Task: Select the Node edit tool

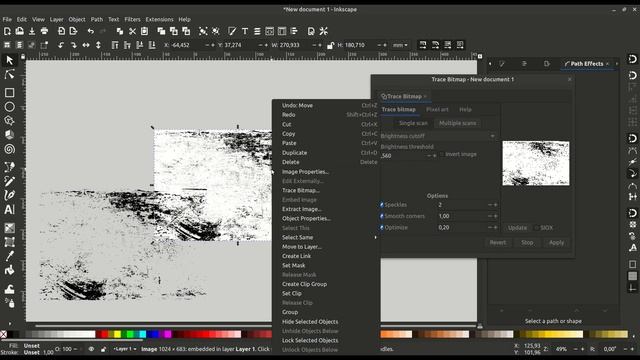Action: 9,74
